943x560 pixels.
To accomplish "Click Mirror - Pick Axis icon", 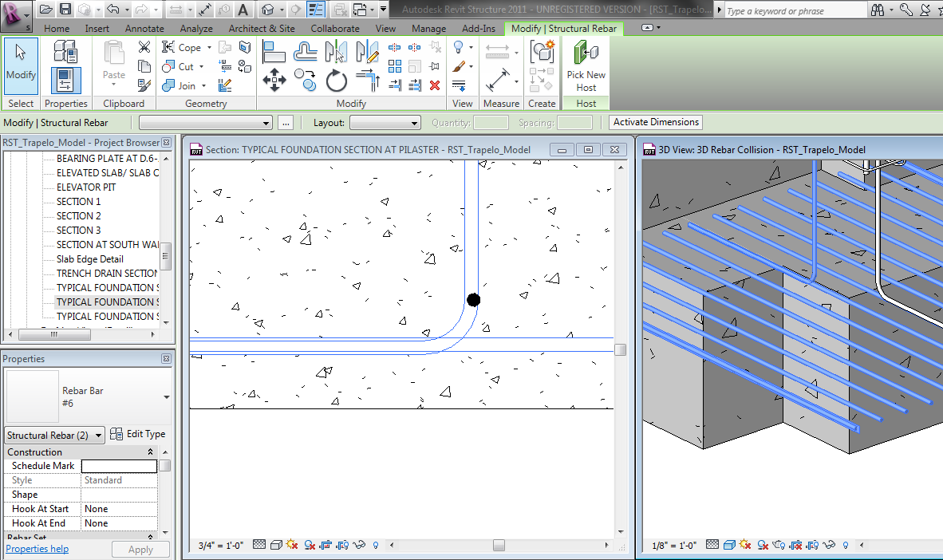I will 336,52.
